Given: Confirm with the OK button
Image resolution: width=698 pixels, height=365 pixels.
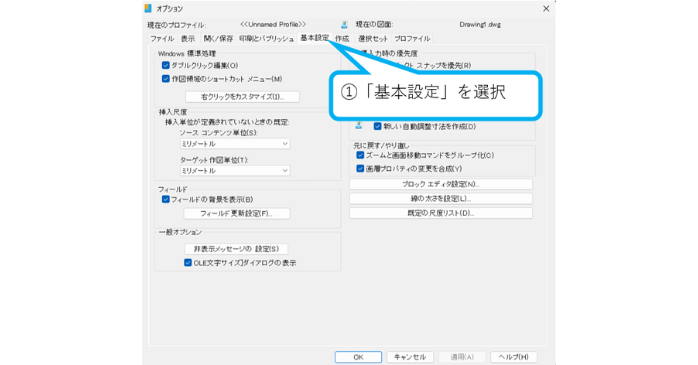Looking at the screenshot, I should (x=358, y=357).
